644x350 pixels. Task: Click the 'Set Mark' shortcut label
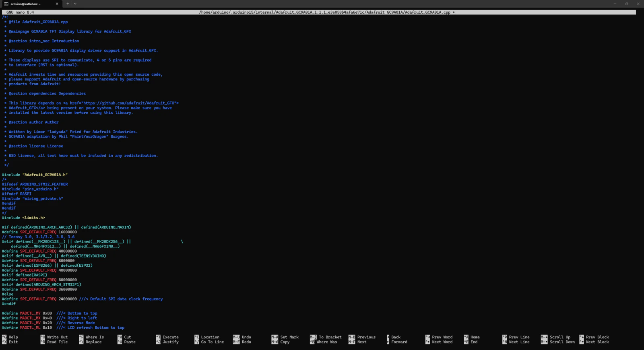click(x=289, y=337)
